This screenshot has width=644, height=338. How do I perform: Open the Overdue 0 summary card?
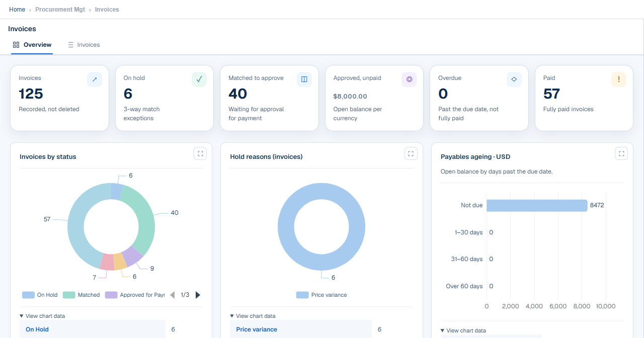coord(479,98)
